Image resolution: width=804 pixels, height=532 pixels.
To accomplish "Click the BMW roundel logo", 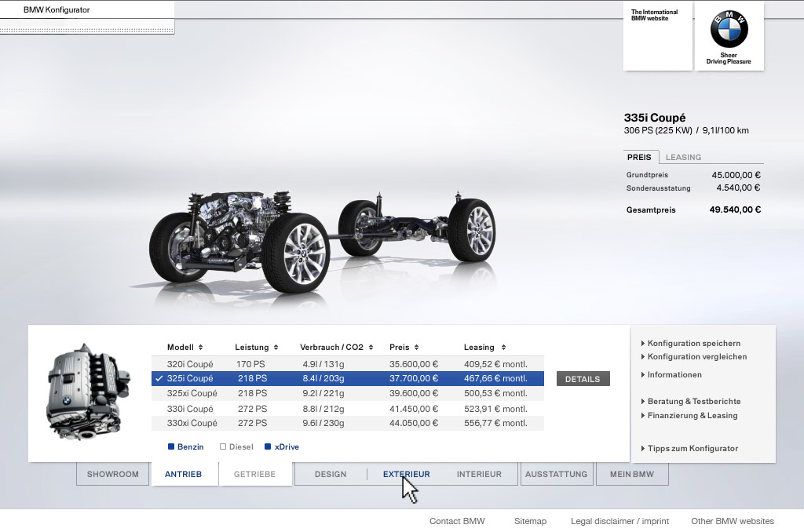I will [x=729, y=29].
